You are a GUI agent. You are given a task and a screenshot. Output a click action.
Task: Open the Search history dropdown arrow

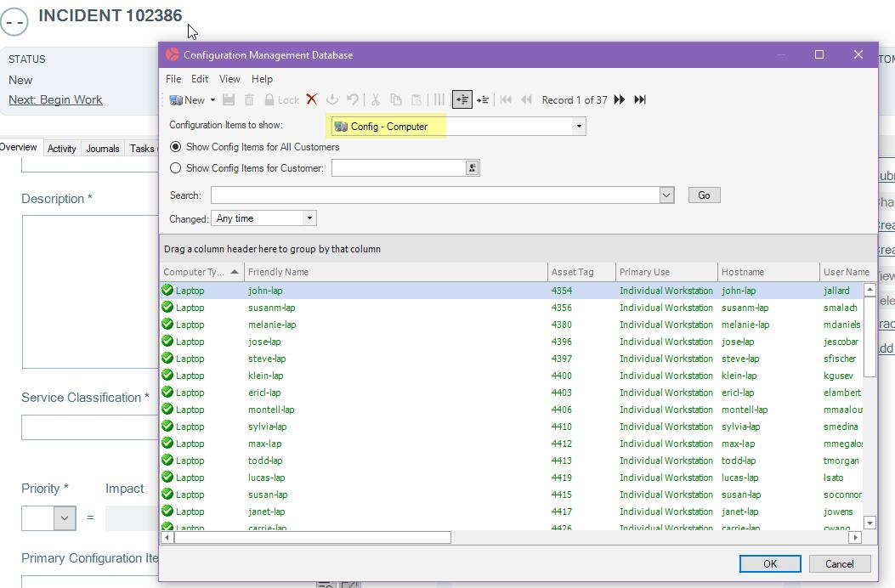pos(666,195)
